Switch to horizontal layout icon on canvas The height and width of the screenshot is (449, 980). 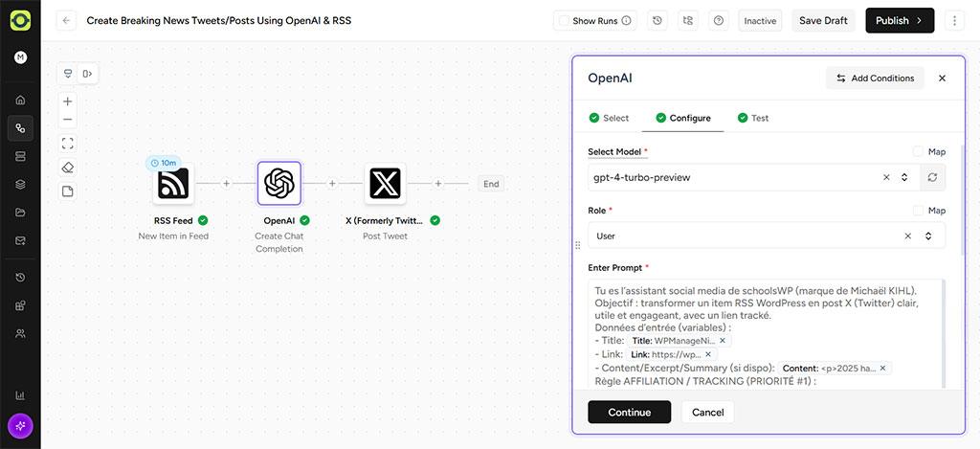tap(87, 74)
